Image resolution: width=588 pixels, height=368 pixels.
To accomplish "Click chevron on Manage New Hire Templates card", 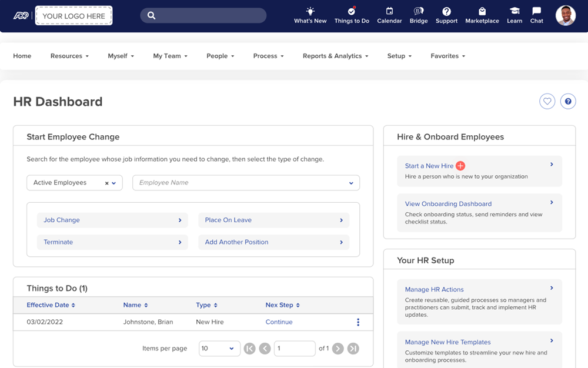I will 552,340.
